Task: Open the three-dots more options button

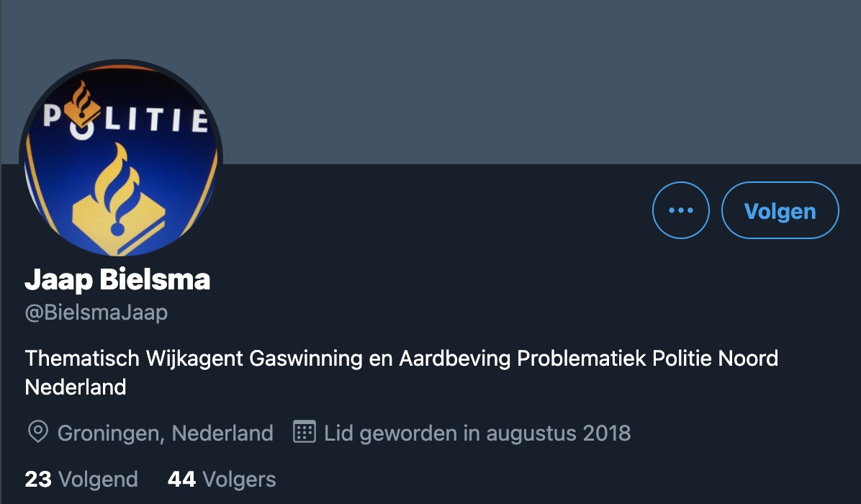Action: click(x=681, y=210)
